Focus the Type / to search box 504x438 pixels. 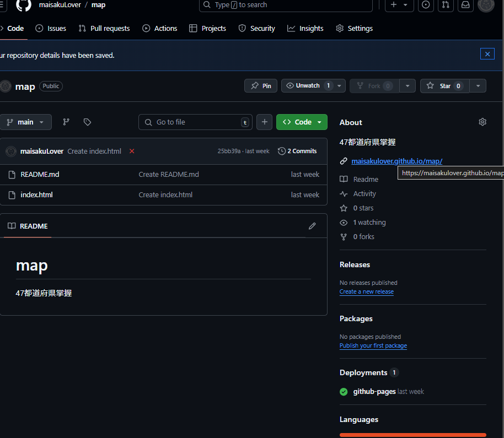click(x=286, y=5)
